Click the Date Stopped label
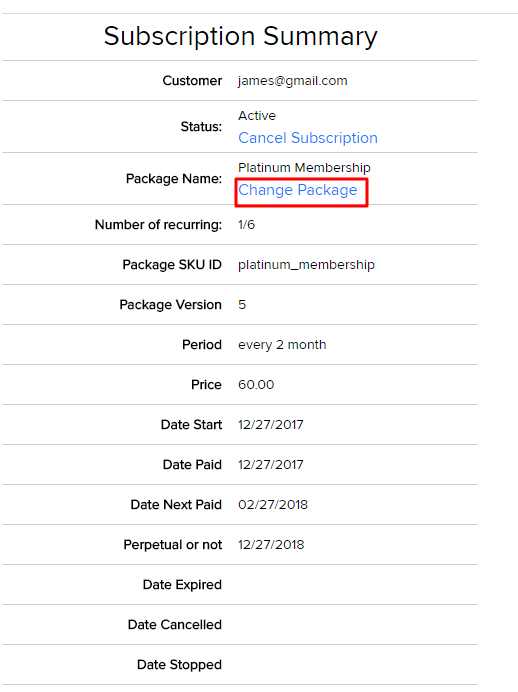The height and width of the screenshot is (692, 518). tap(179, 665)
